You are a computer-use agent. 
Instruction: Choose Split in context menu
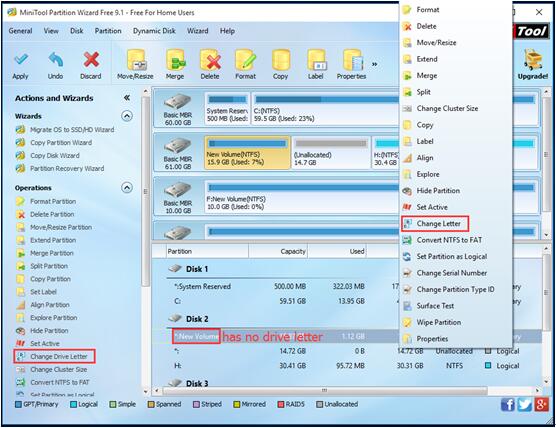tap(423, 92)
